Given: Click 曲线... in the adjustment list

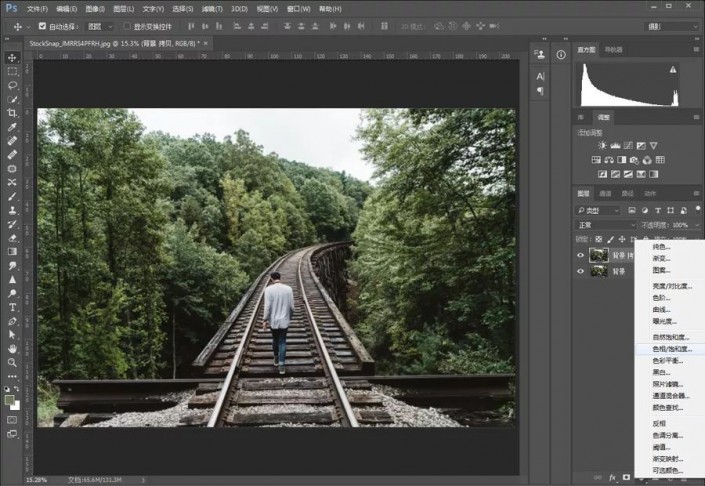Looking at the screenshot, I should 661,309.
